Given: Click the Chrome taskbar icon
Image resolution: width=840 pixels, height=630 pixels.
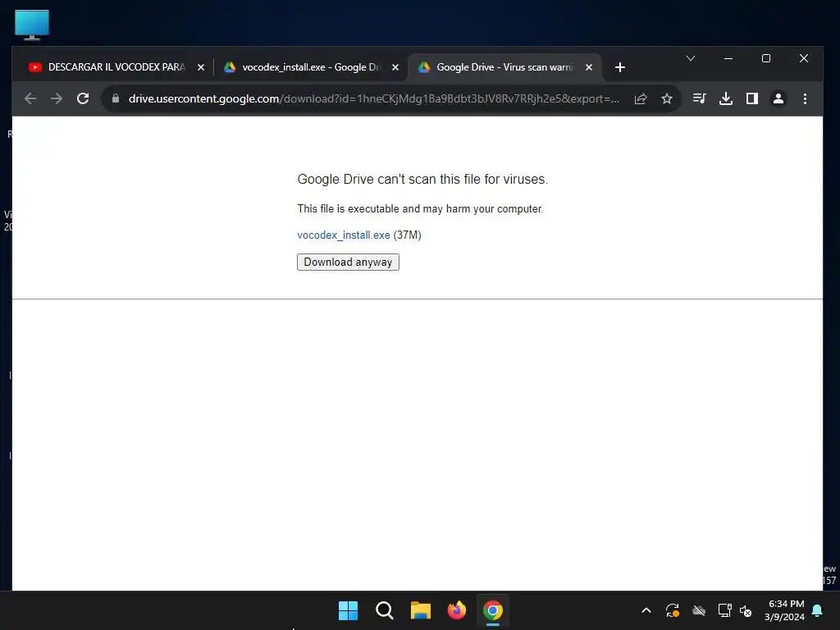Looking at the screenshot, I should pos(493,610).
